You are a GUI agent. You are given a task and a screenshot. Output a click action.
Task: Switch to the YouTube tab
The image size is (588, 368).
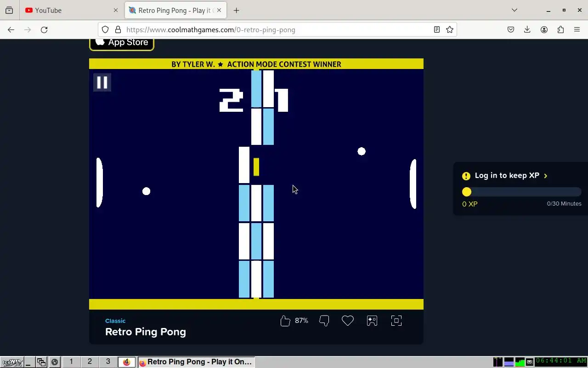click(x=72, y=10)
